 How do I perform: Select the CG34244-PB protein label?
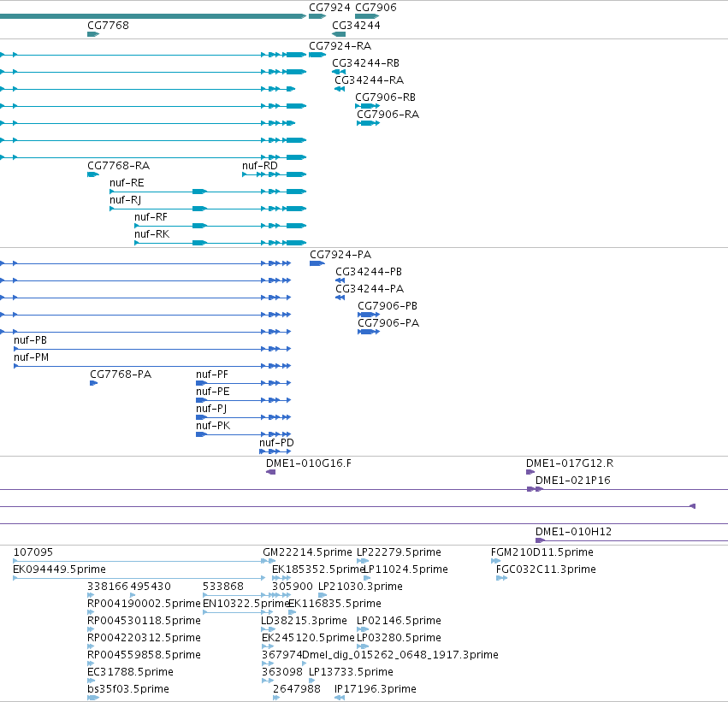click(x=369, y=272)
